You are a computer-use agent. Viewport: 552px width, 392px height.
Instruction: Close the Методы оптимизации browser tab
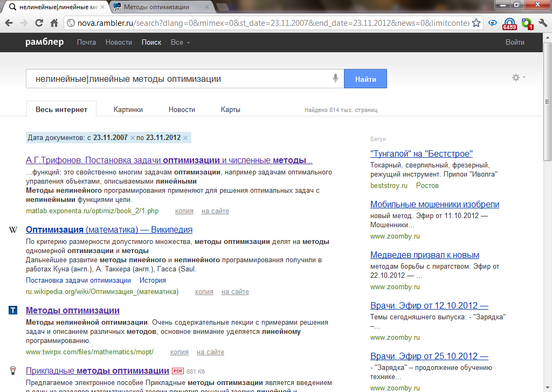[207, 7]
